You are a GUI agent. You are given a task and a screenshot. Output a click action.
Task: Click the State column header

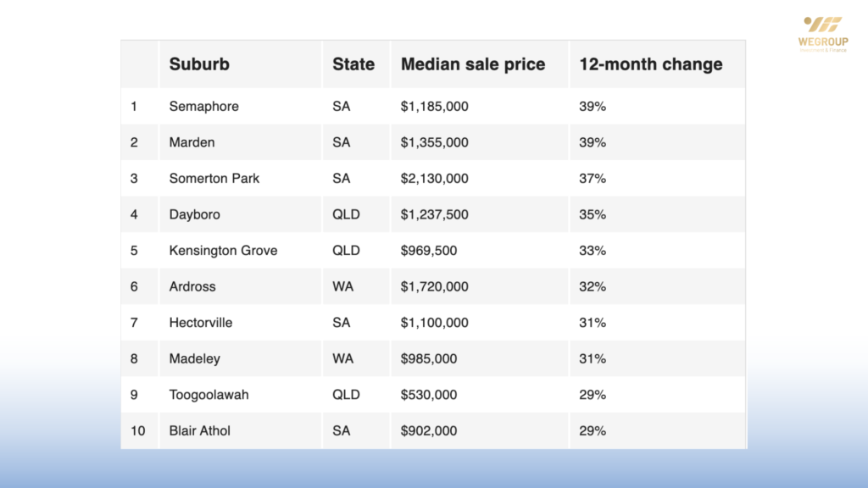tap(353, 64)
